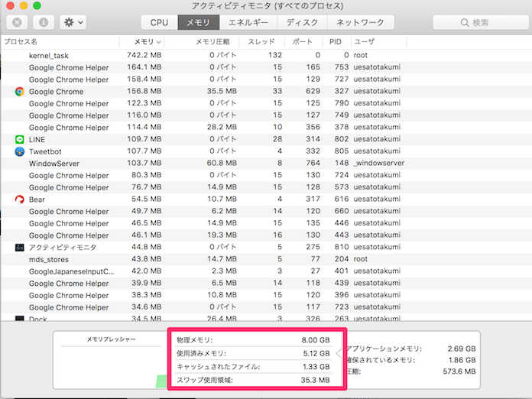Toggle sort on メモリ column header
This screenshot has height=399, width=532.
[x=142, y=42]
